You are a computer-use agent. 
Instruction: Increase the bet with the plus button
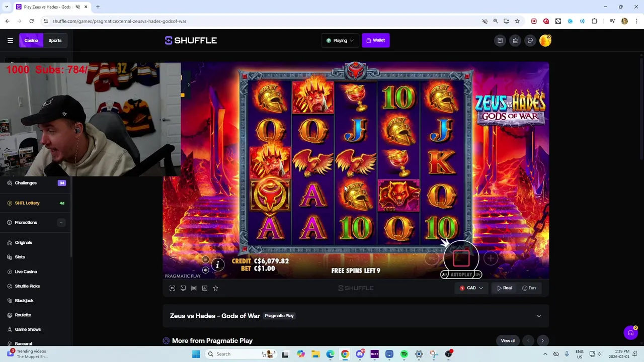point(491,258)
